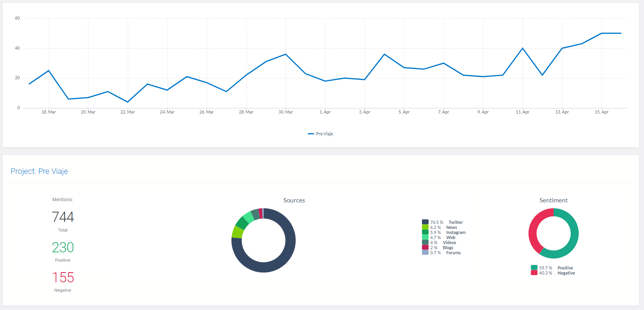The height and width of the screenshot is (310, 644).
Task: Click the line peak at 11. Apr
Action: coord(522,48)
